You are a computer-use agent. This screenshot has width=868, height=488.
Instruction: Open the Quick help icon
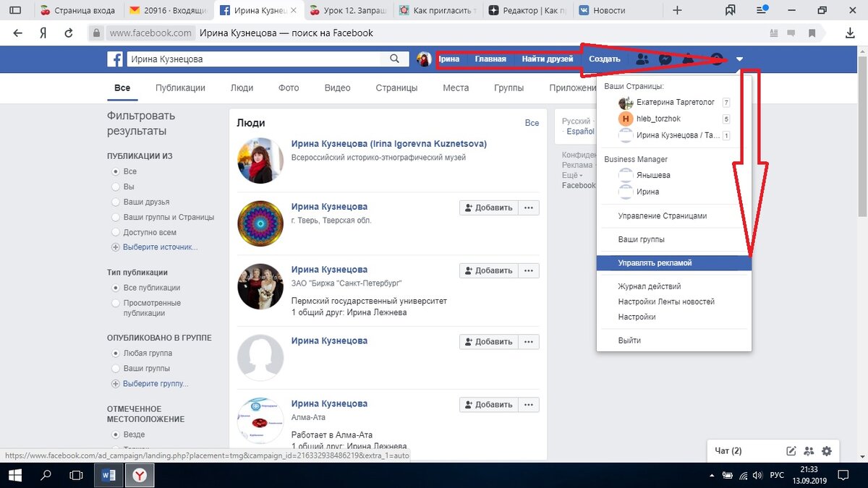tap(716, 59)
